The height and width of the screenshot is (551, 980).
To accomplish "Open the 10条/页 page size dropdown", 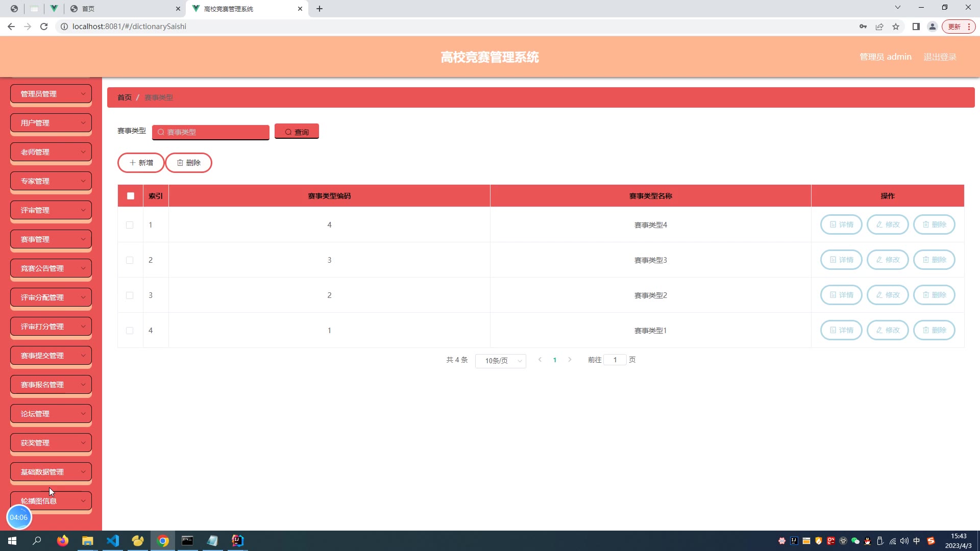I will [x=501, y=361].
